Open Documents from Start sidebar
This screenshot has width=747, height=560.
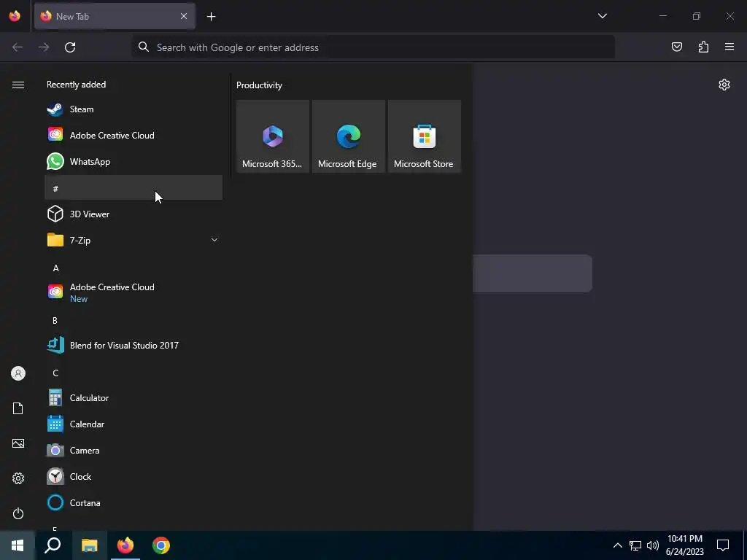tap(18, 408)
